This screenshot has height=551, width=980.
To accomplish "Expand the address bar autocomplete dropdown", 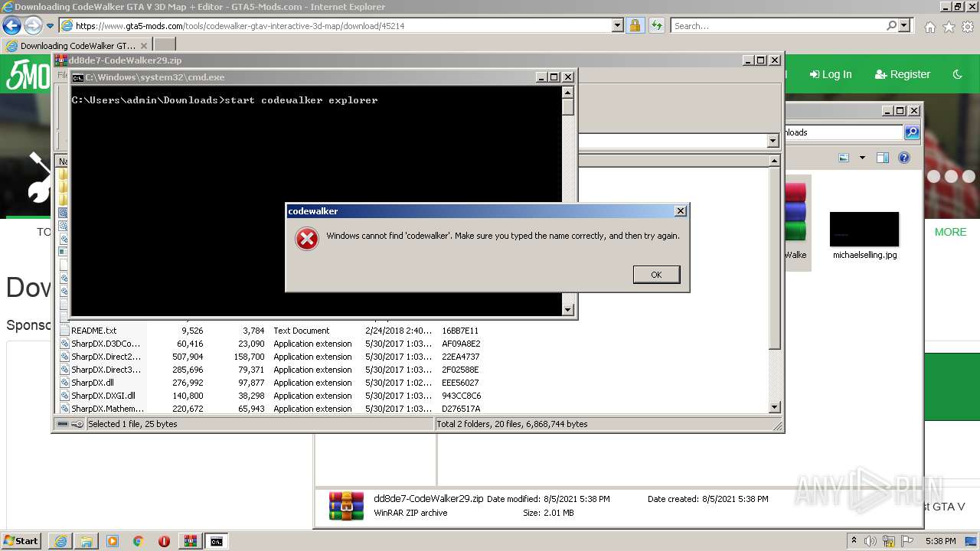I will pos(618,25).
